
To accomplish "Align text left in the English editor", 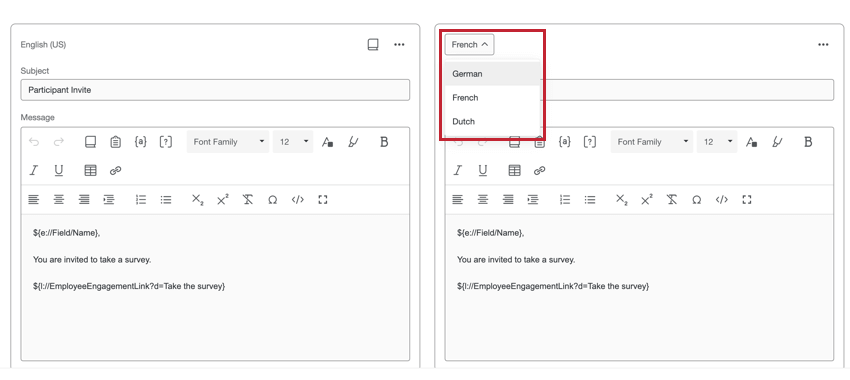I will pyautogui.click(x=34, y=200).
